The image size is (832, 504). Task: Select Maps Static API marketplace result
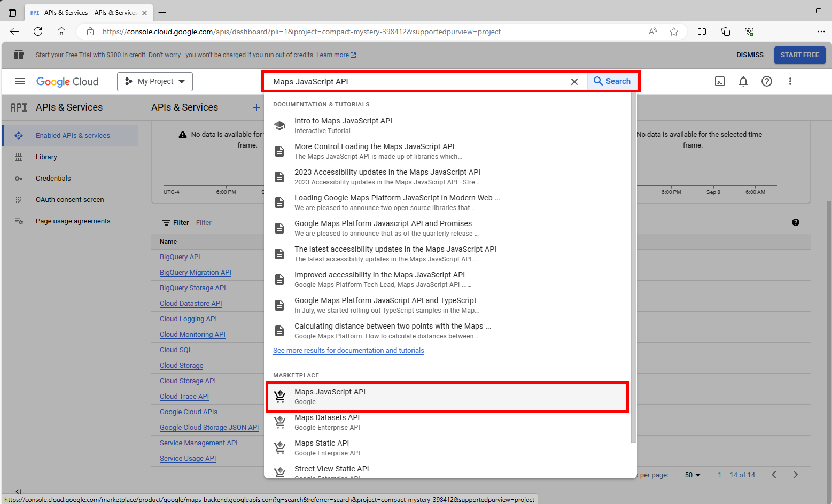click(447, 448)
